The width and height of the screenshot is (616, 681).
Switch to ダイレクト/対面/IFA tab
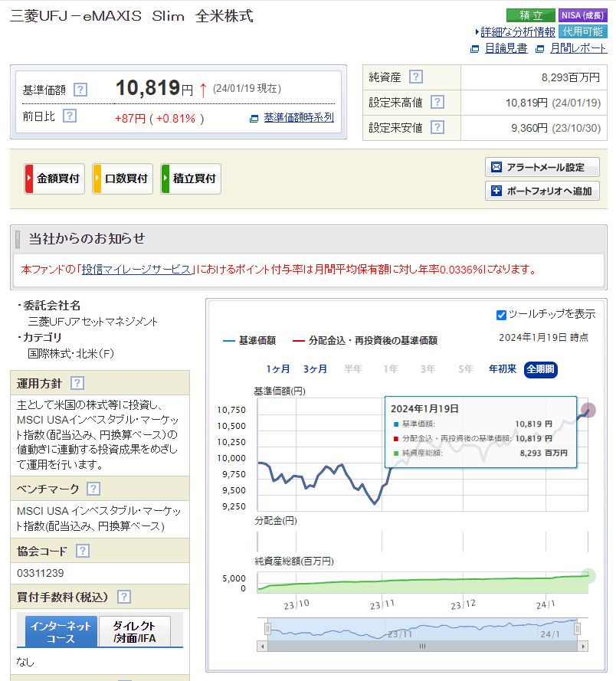(x=134, y=631)
